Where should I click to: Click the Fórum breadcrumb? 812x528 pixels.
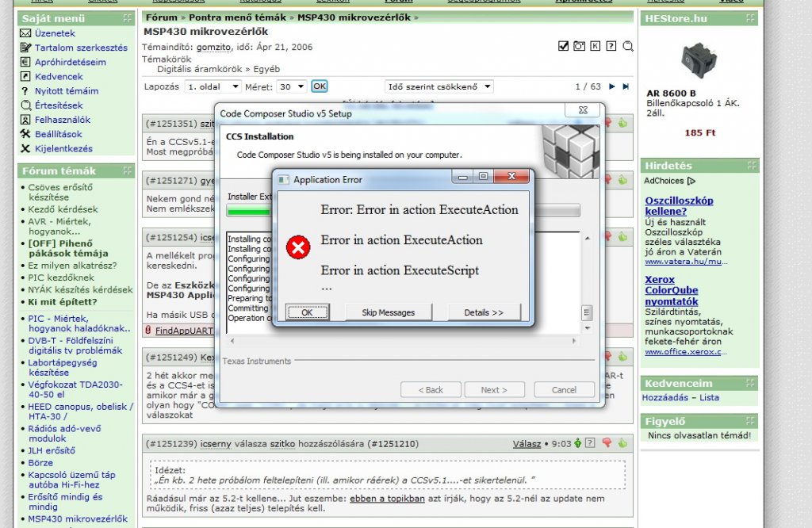click(161, 17)
